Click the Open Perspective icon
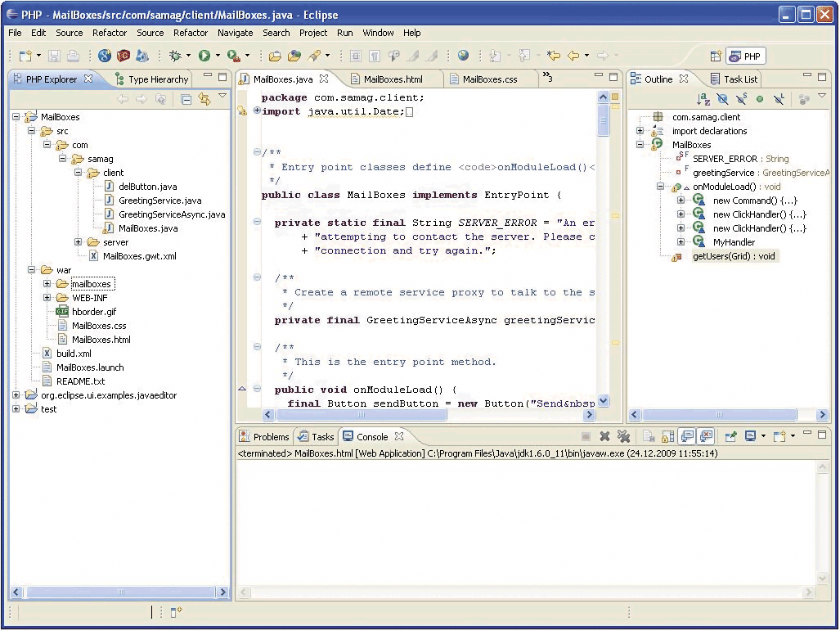The height and width of the screenshot is (631, 840). coord(716,56)
